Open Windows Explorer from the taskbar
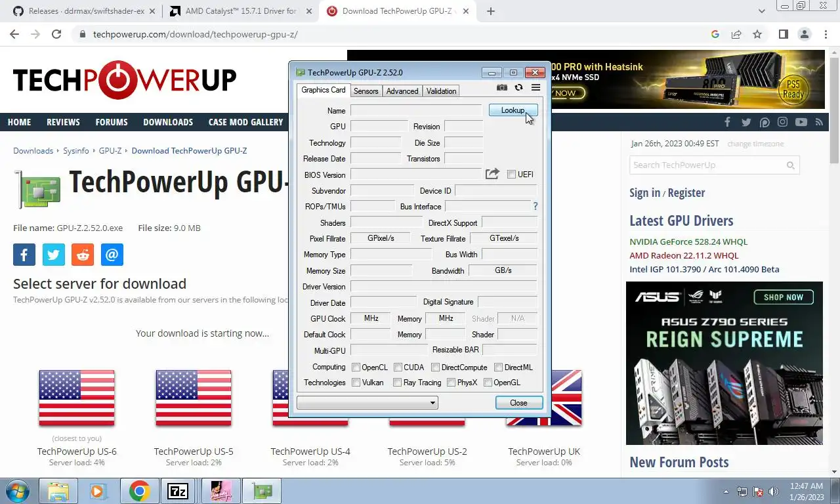Screen dimensions: 840x504 58,491
